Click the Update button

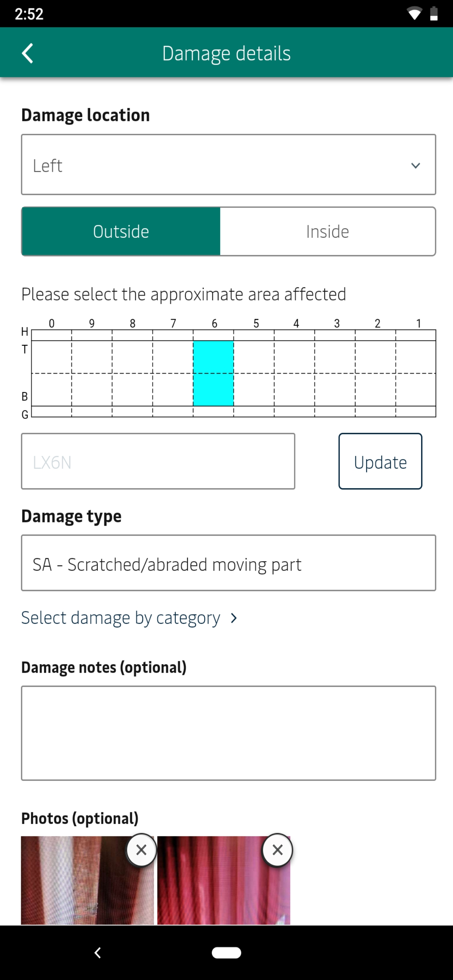tap(380, 461)
